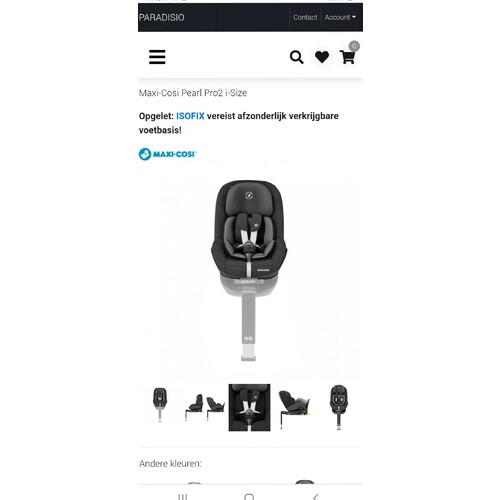Click the search magnifier icon

click(x=296, y=57)
